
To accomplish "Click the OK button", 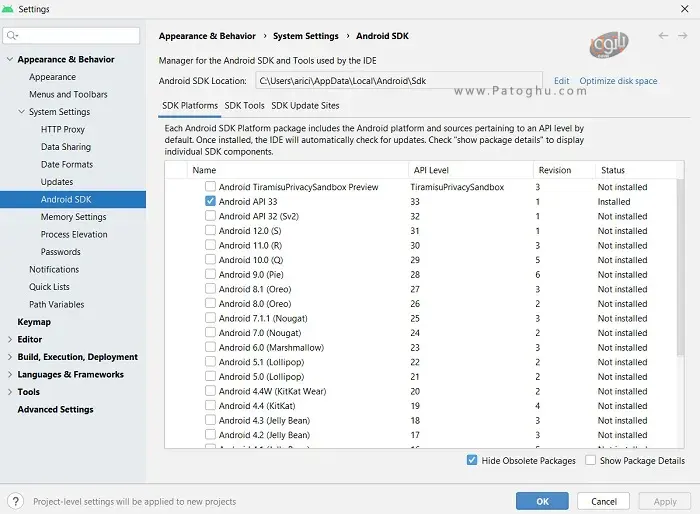I will [542, 501].
